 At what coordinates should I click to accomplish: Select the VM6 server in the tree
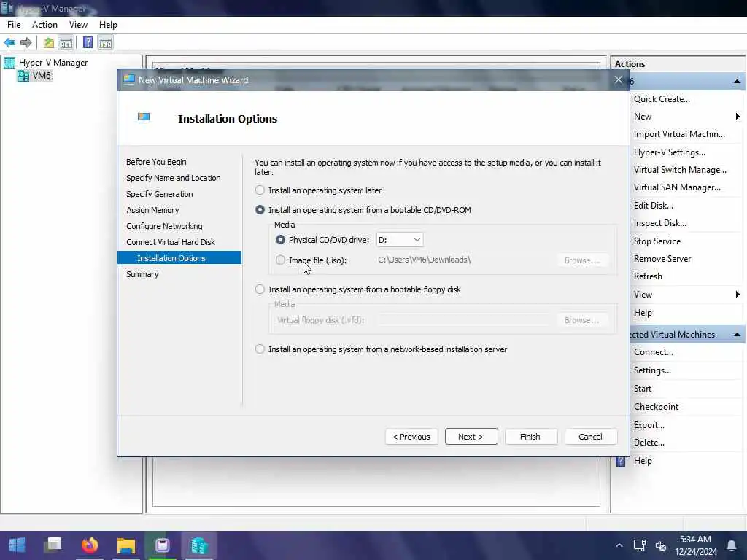[x=42, y=76]
